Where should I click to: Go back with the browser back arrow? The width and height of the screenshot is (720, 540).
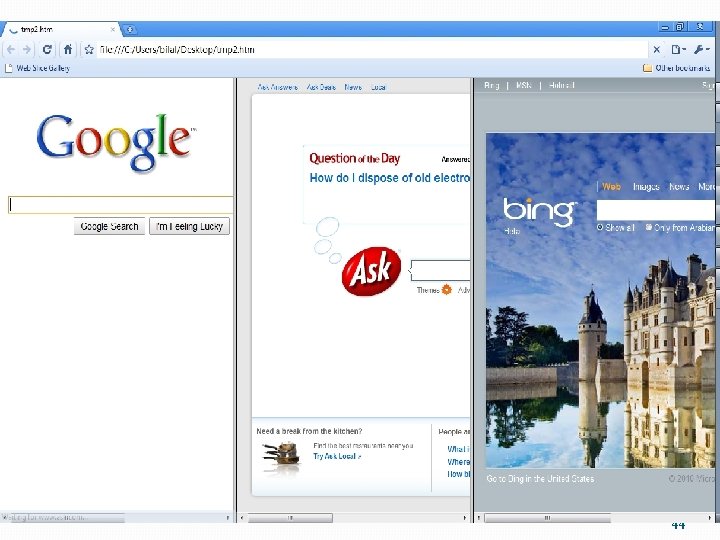(11, 49)
